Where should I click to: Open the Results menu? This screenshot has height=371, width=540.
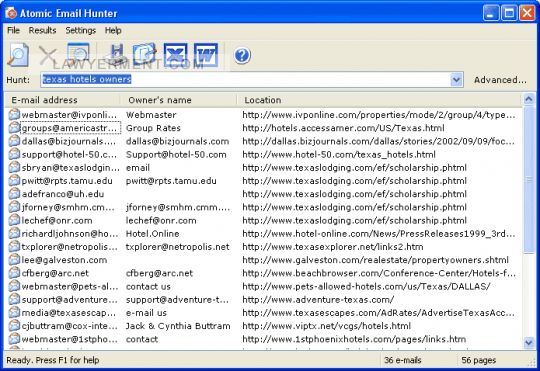click(42, 30)
